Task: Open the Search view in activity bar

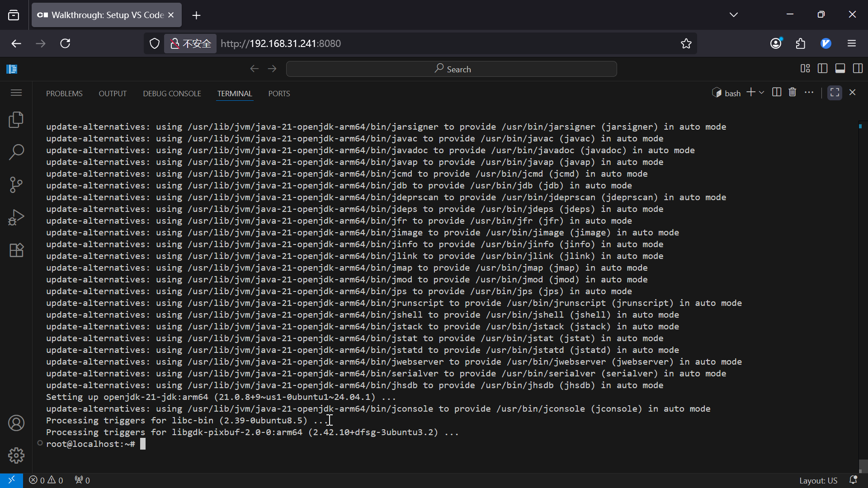Action: tap(16, 152)
